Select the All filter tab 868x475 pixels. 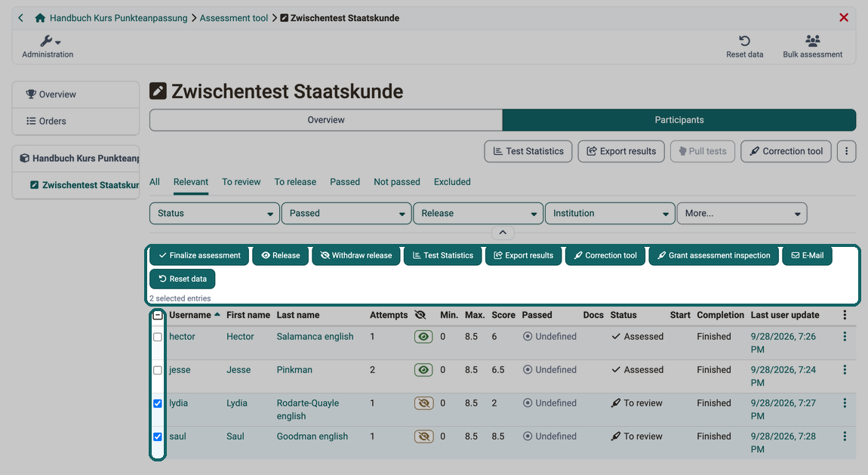[155, 181]
